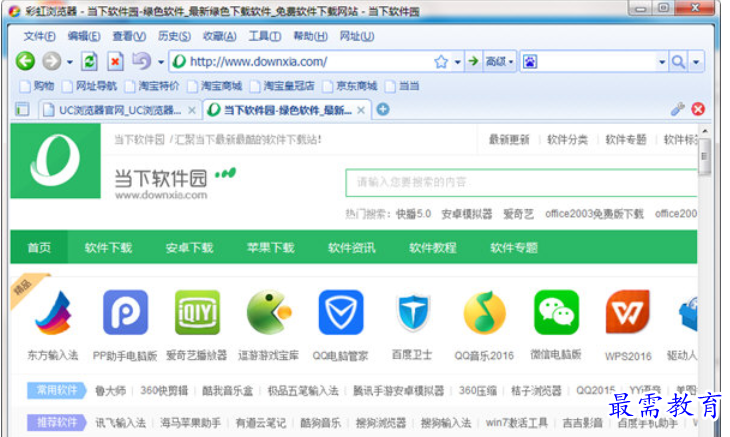Go back with the green back arrow
This screenshot has height=437, width=730.
coord(25,61)
